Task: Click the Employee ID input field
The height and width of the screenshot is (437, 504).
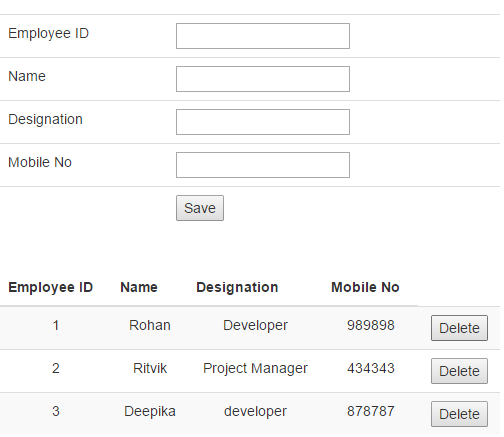Action: tap(263, 36)
